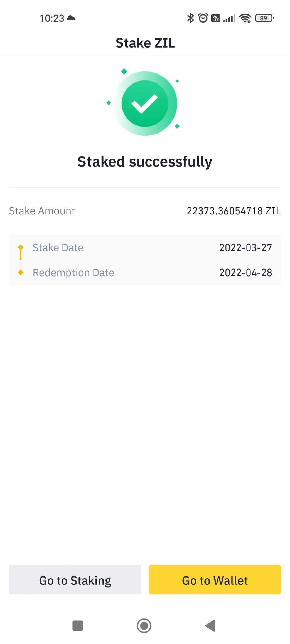Screen dimensions: 290x644
Task: Tap the Stake Date value 2022-03-27
Action: [x=245, y=248]
